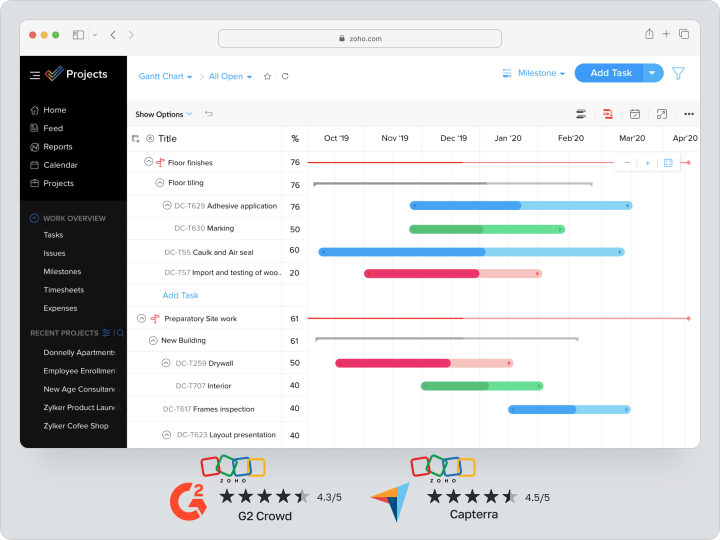Zoom in the timeline with plus button

click(647, 163)
